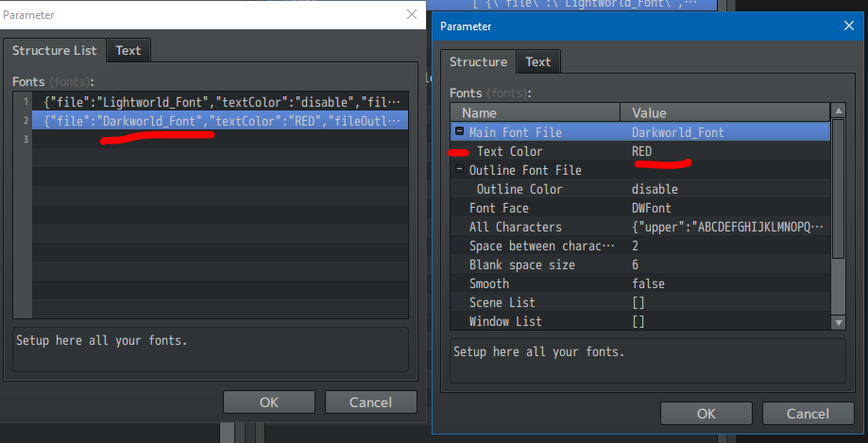Image resolution: width=868 pixels, height=443 pixels.
Task: Click Cancel in the right Parameter window
Action: 808,414
